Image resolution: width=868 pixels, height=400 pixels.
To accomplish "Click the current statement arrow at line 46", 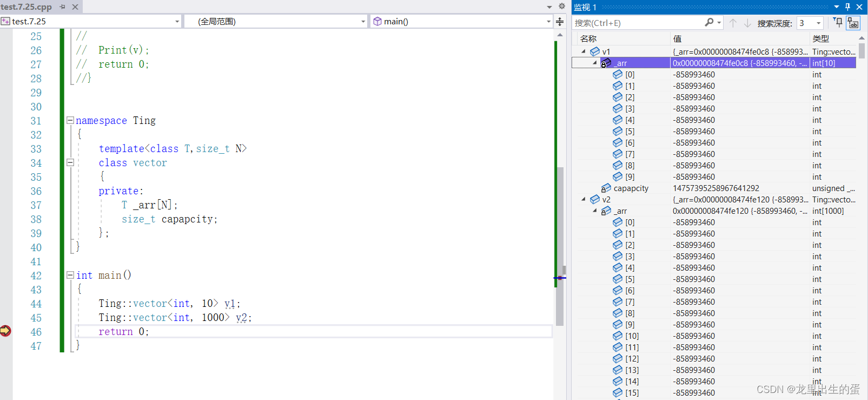I will coord(5,331).
